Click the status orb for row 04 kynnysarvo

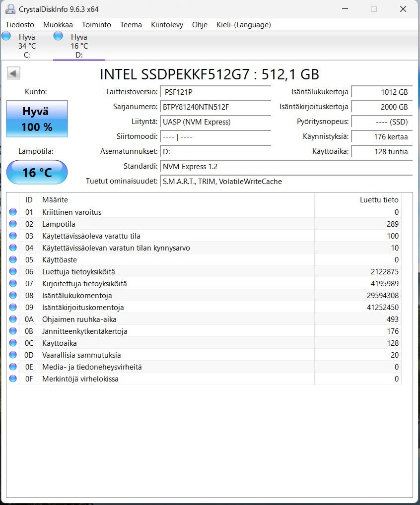click(13, 248)
